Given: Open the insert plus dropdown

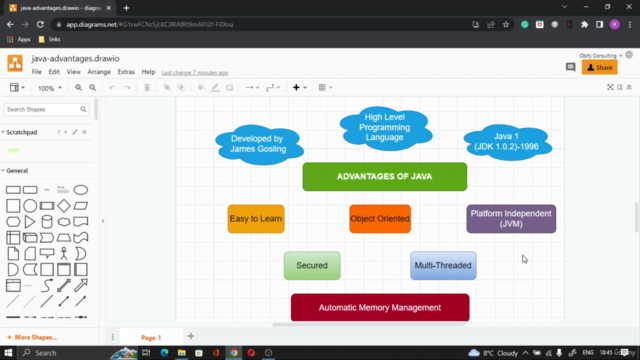Looking at the screenshot, I should tap(300, 87).
